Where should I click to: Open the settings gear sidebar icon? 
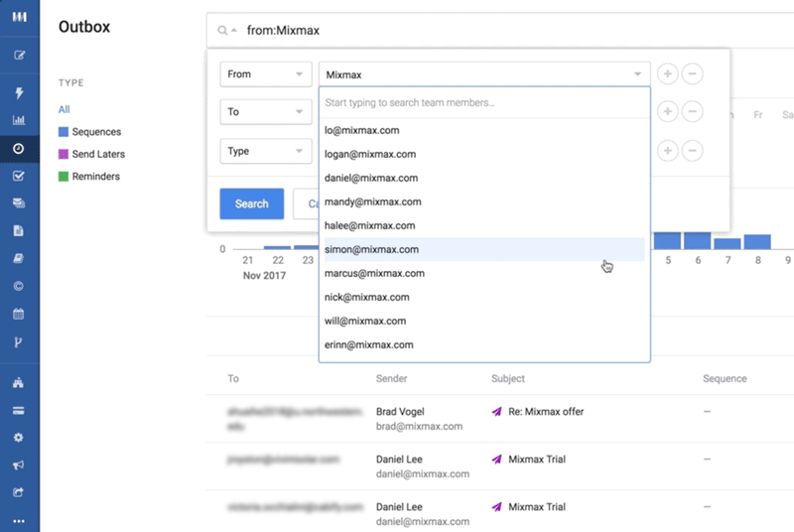(19, 438)
